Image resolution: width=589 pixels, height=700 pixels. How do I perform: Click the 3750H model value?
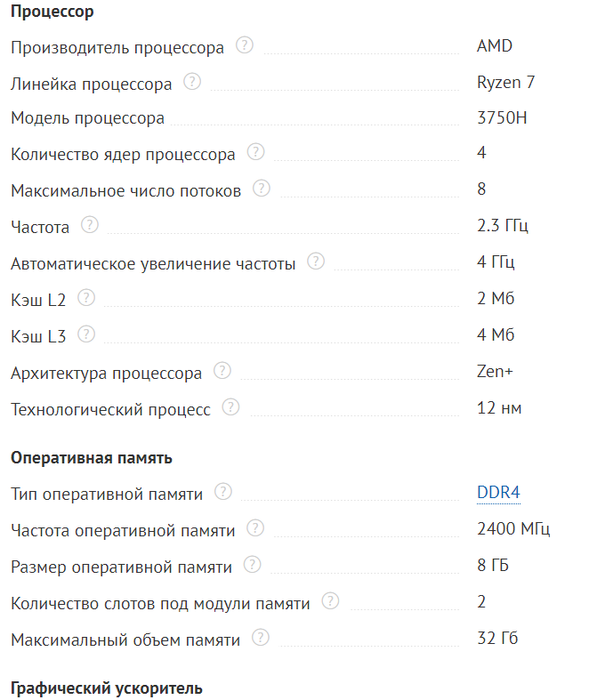click(502, 118)
